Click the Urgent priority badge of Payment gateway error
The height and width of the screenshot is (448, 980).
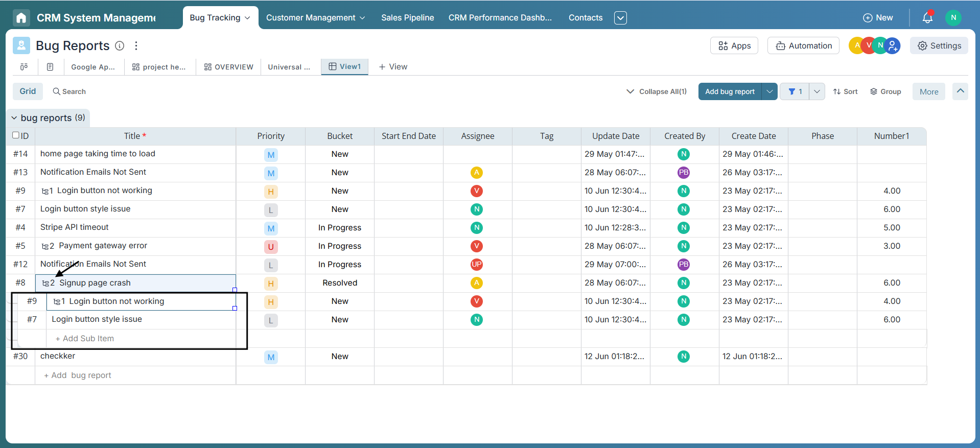(x=271, y=247)
